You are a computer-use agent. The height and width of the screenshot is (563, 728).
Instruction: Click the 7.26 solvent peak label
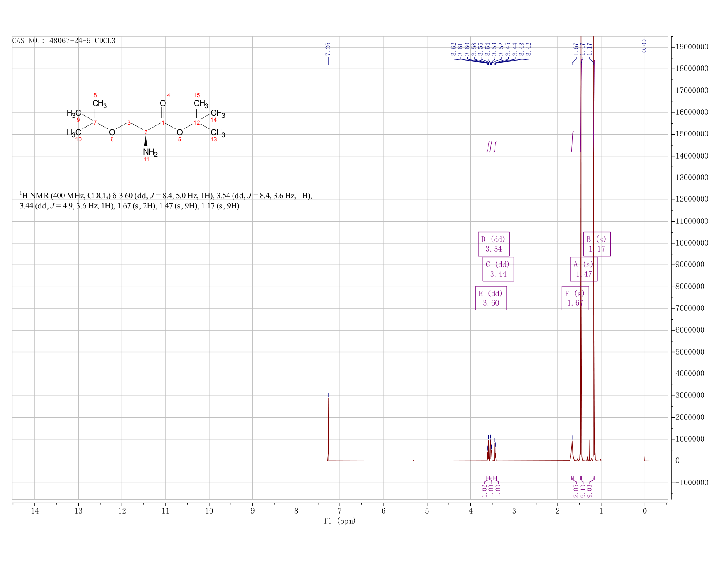(328, 49)
